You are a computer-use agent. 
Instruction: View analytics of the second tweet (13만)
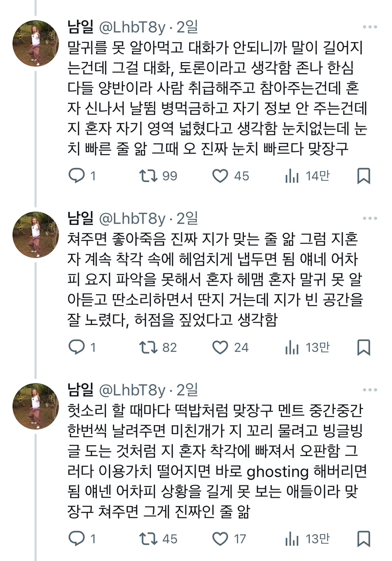click(x=292, y=347)
